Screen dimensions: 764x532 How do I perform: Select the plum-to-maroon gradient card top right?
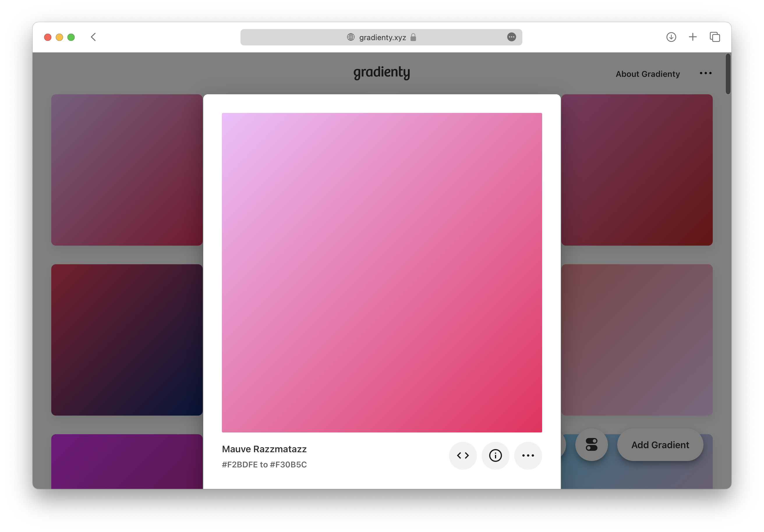tap(636, 170)
